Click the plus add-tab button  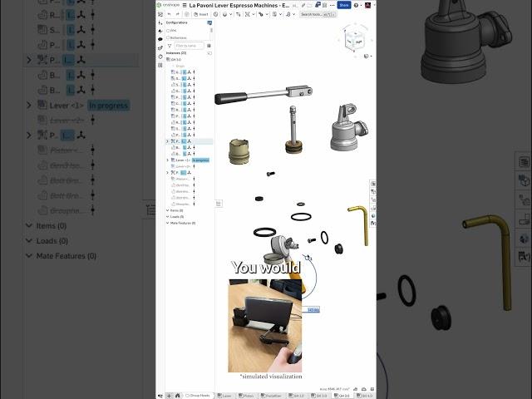pos(169,396)
